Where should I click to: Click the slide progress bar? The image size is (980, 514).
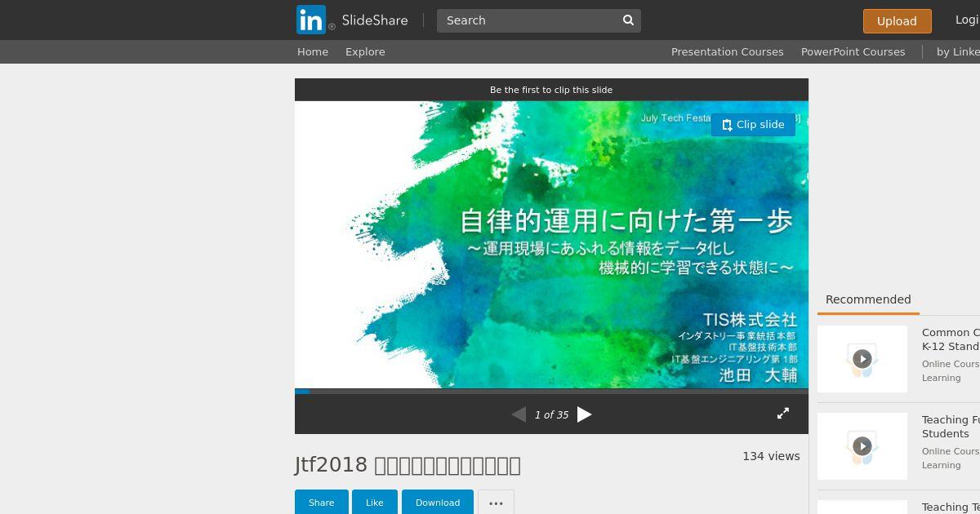[x=551, y=392]
